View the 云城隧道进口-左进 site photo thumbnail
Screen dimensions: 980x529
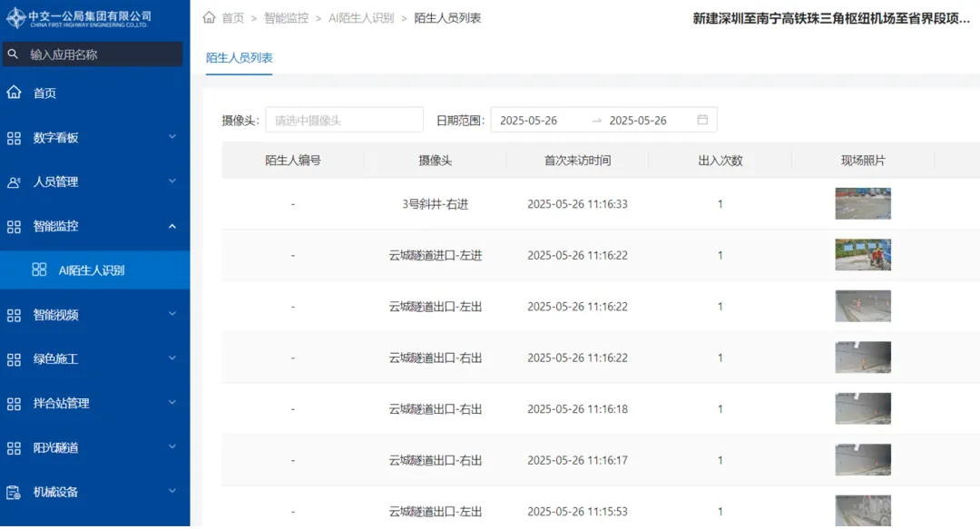click(x=863, y=255)
